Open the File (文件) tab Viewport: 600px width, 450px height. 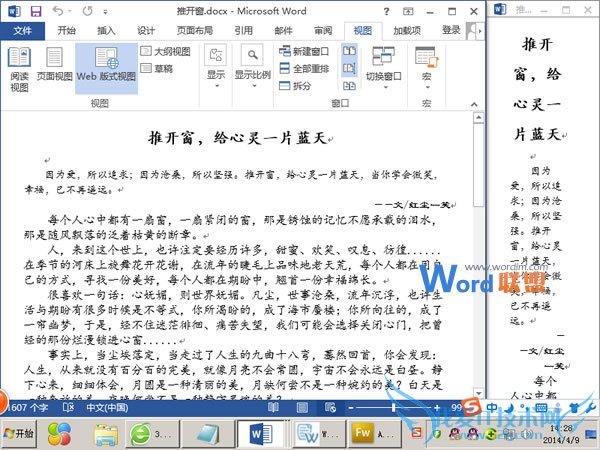click(22, 30)
